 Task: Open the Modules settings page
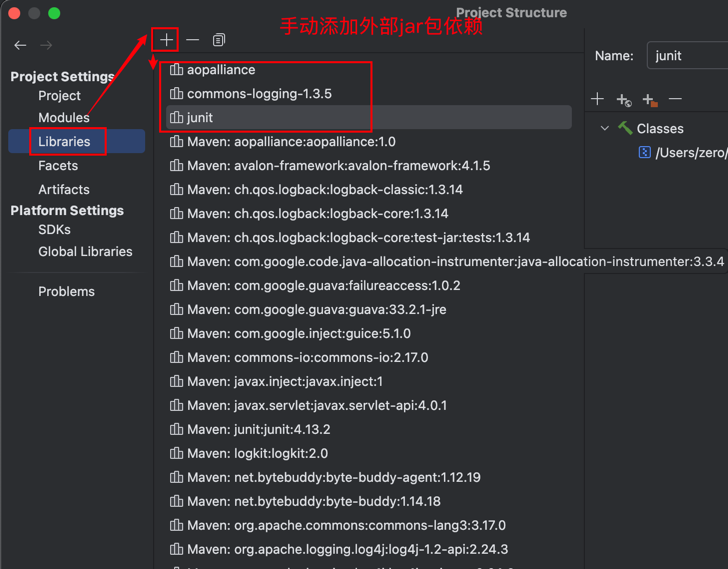point(63,117)
